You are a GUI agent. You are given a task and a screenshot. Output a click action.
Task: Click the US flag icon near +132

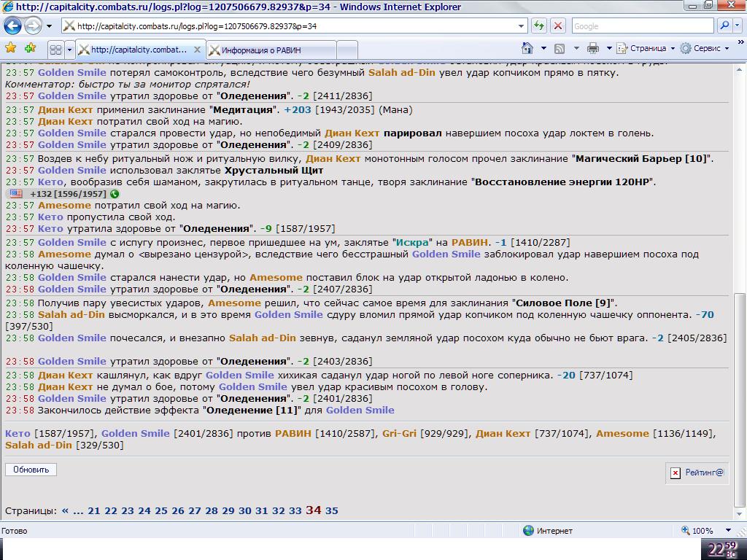[x=16, y=194]
